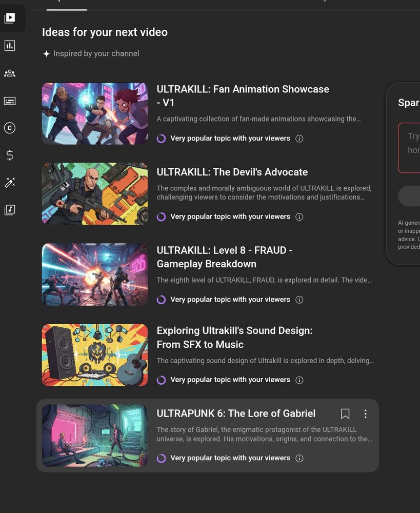Screen dimensions: 420x513
Task: Click popularity ring icon for The Devil's Advocate
Action: click(161, 217)
